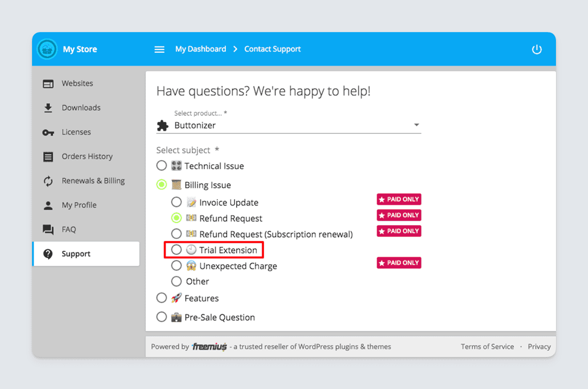
Task: Open the Support sidebar item
Action: [86, 253]
